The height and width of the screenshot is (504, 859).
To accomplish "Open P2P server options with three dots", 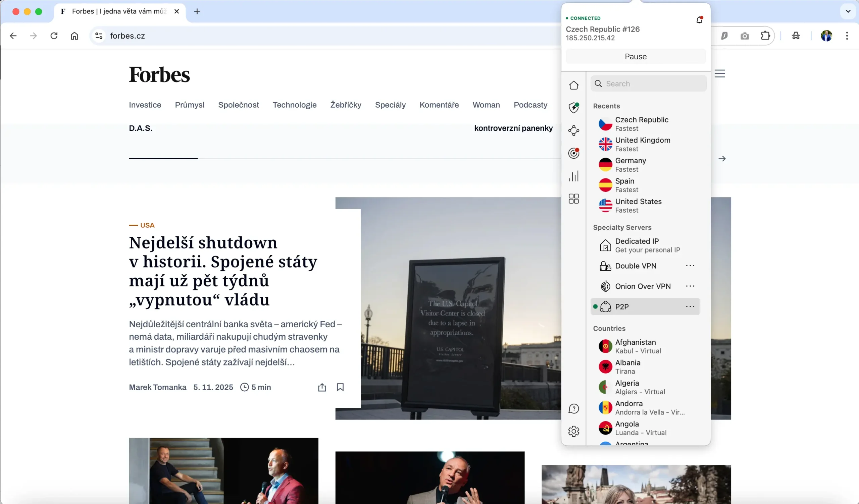I will pyautogui.click(x=690, y=306).
